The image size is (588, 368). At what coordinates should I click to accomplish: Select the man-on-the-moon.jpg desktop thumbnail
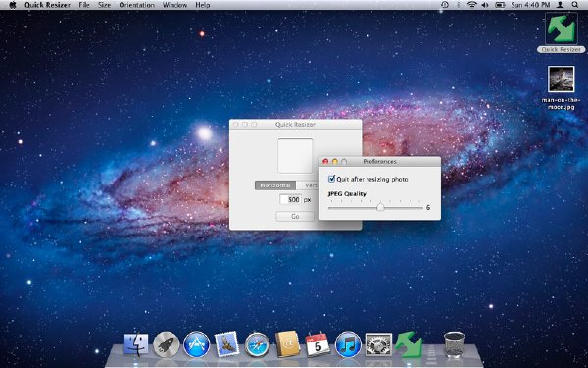561,79
